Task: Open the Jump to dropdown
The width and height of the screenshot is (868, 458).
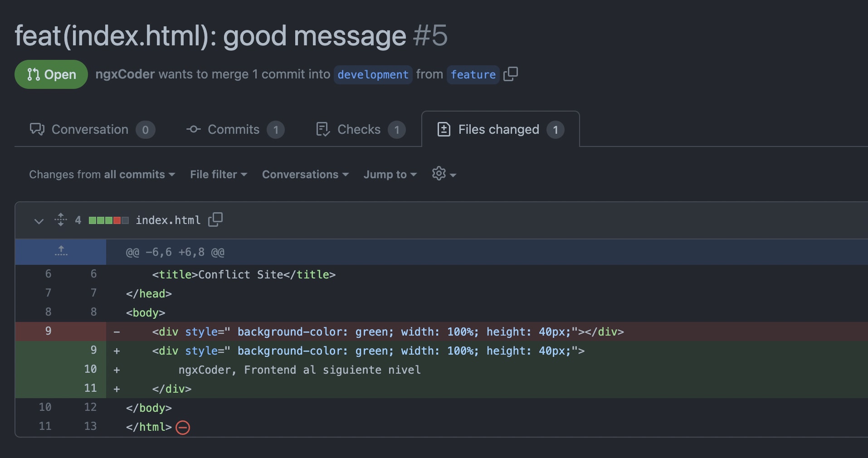Action: point(390,174)
